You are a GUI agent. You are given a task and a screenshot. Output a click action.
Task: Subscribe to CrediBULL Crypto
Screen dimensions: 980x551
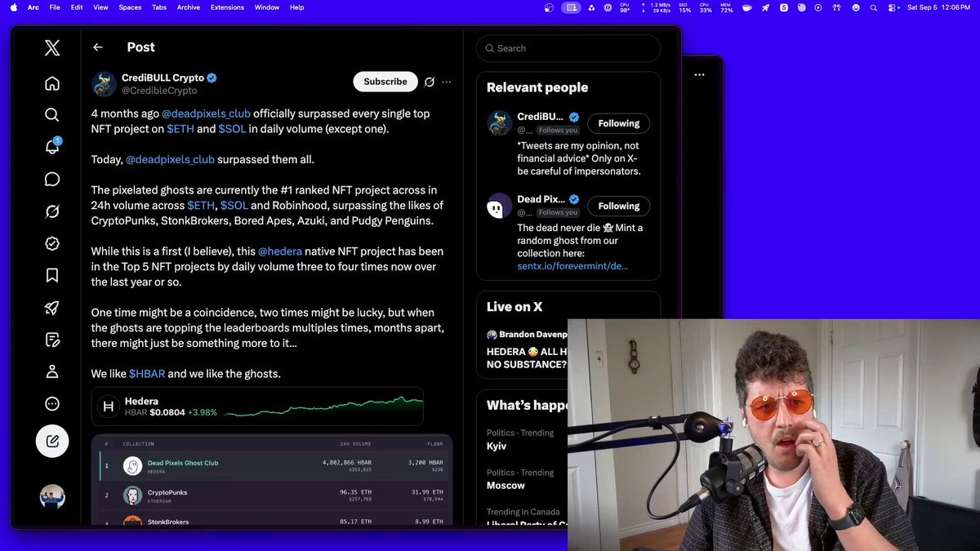tap(385, 82)
